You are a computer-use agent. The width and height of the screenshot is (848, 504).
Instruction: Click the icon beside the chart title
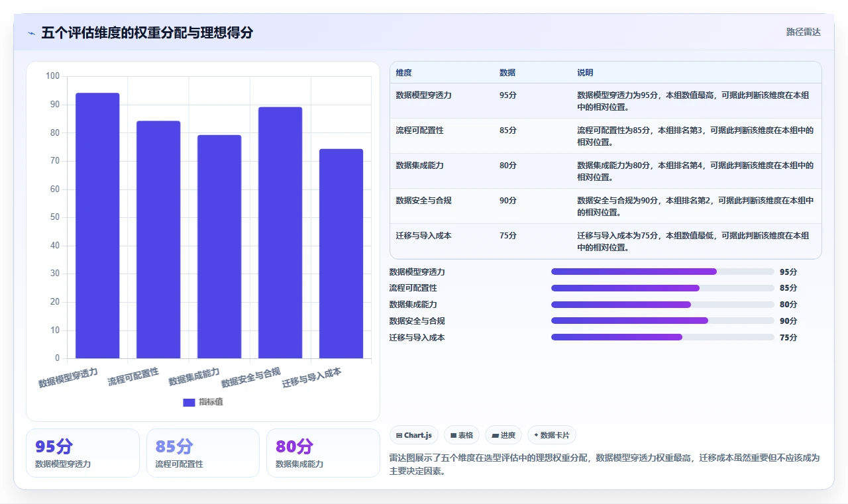click(x=31, y=33)
